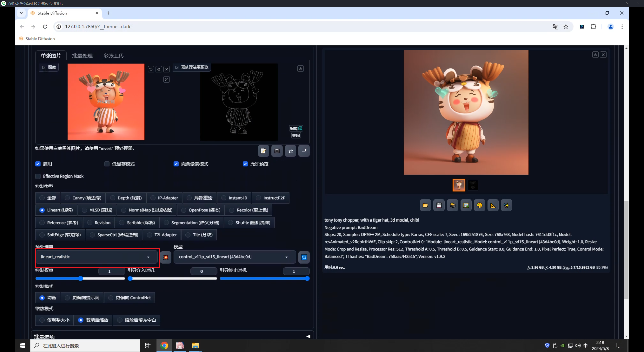The height and width of the screenshot is (352, 644).
Task: Reload the Stable Diffusion page
Action: click(45, 27)
